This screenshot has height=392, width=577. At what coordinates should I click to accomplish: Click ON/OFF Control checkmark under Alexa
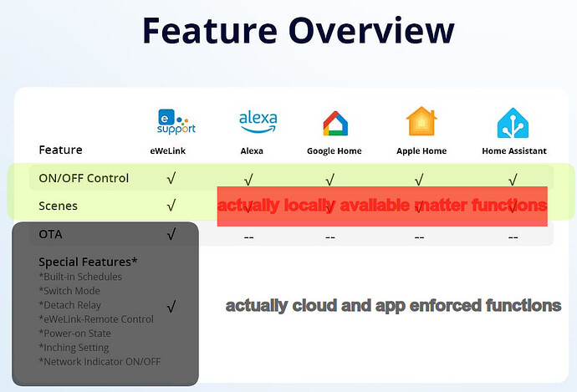tap(248, 180)
